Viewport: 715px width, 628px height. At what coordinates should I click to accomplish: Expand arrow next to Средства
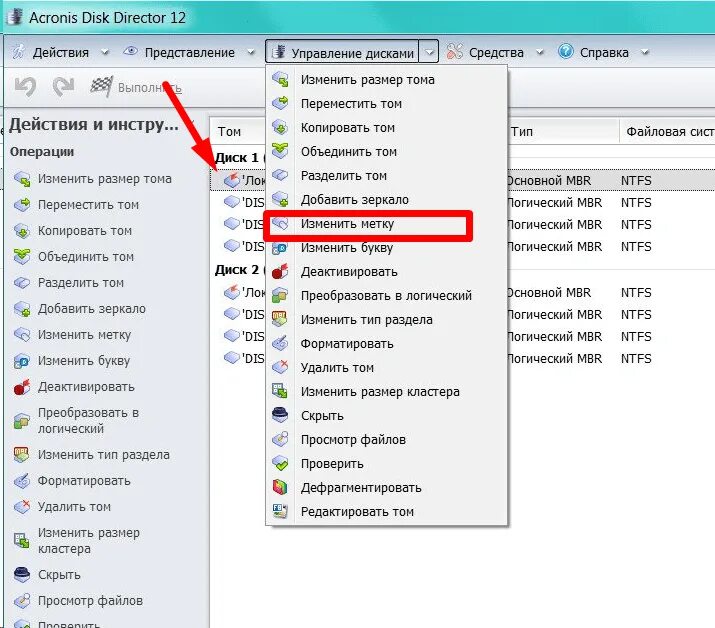pos(540,52)
